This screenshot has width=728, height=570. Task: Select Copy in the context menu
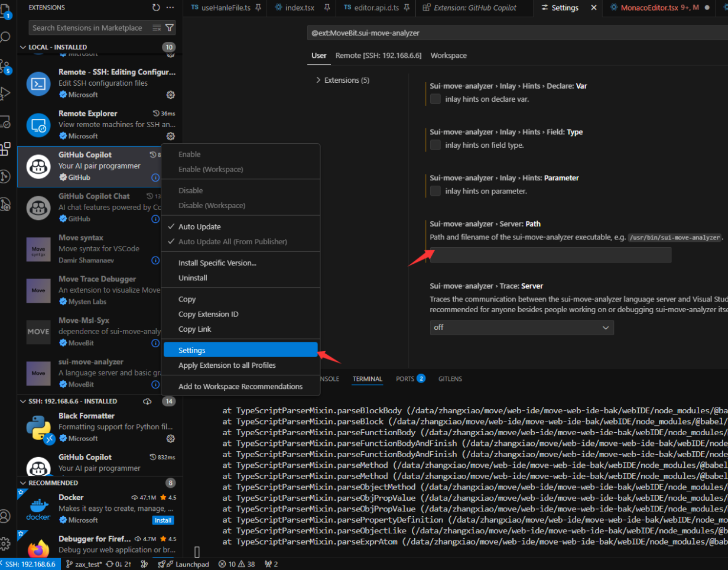(x=240, y=299)
